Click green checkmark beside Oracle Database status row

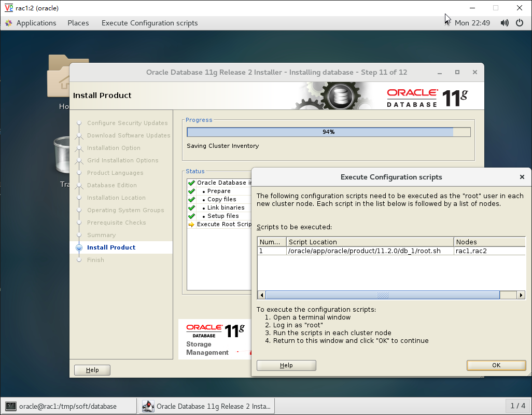(x=191, y=183)
